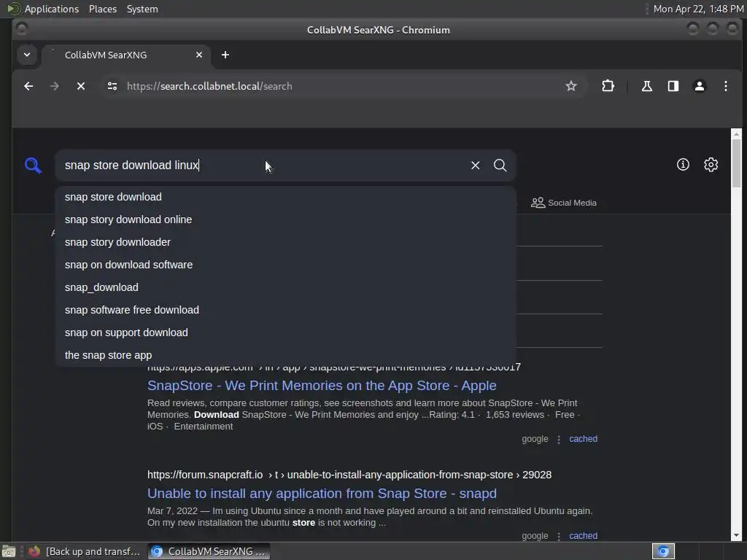View site information icon in address bar
Viewport: 747px width, 560px height.
[x=112, y=86]
